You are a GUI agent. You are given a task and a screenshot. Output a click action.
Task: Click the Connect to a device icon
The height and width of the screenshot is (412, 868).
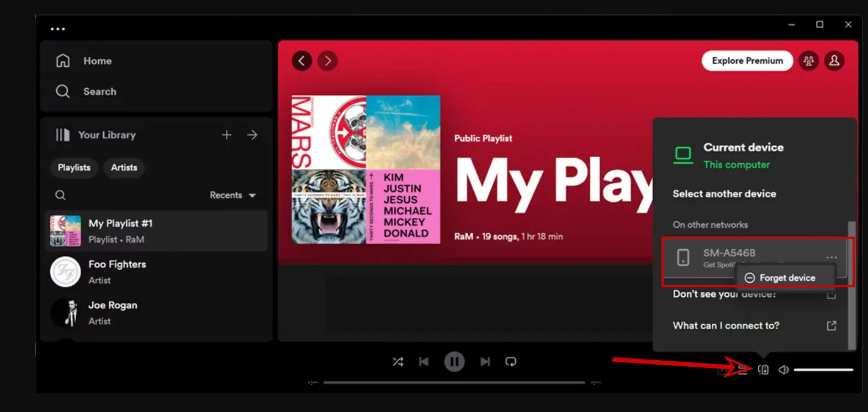click(x=763, y=370)
